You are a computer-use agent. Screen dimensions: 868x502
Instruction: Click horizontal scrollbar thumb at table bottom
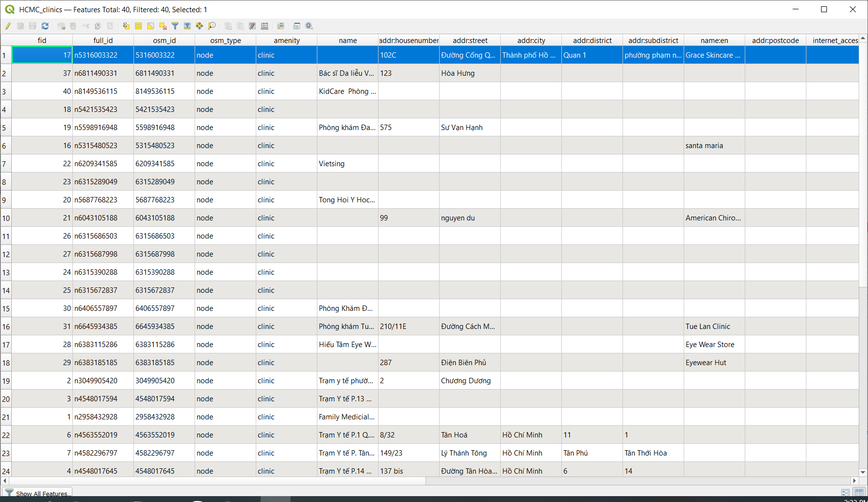[x=217, y=481]
